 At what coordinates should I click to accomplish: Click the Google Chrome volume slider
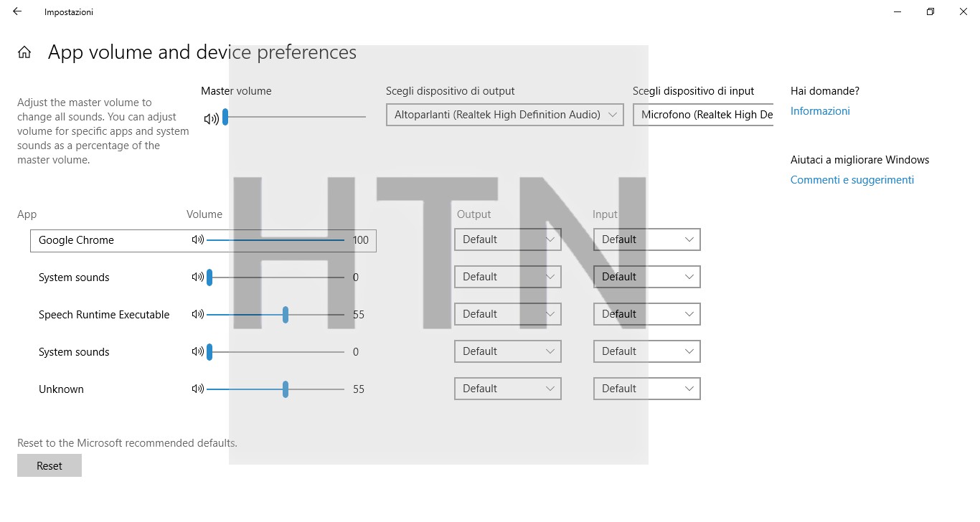(275, 240)
